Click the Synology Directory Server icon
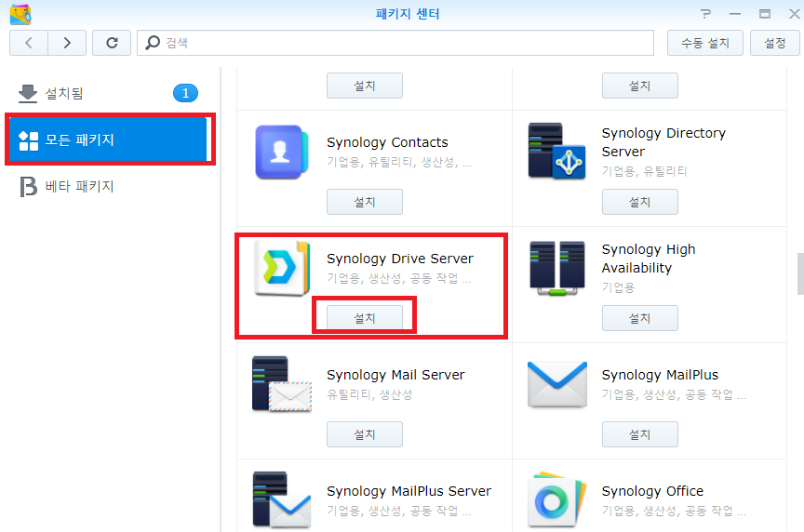Image resolution: width=804 pixels, height=532 pixels. pyautogui.click(x=556, y=151)
